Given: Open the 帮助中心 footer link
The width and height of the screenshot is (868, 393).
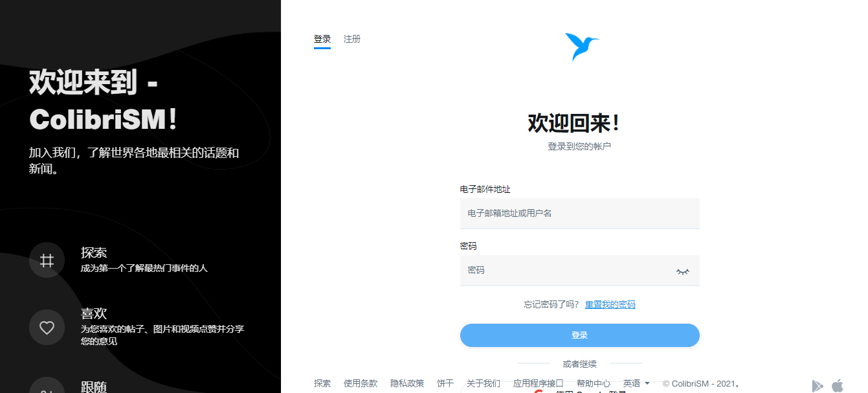Looking at the screenshot, I should click(x=594, y=383).
